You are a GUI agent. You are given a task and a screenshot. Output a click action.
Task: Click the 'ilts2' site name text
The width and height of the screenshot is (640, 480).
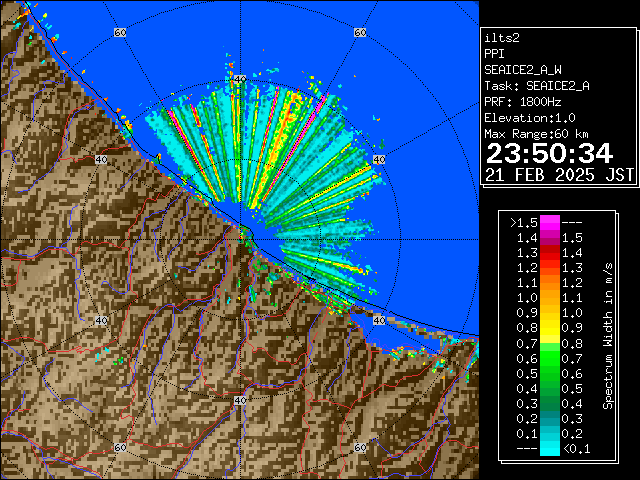(502, 38)
